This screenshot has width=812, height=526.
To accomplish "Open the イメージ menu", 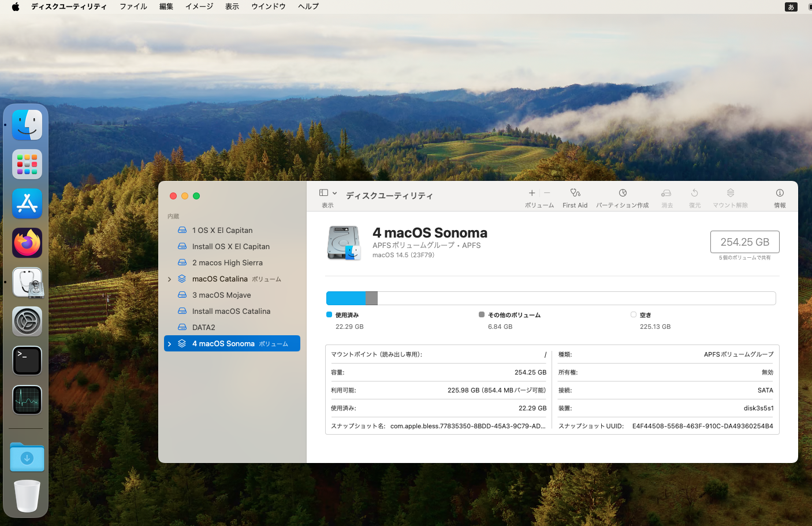I will pos(199,6).
